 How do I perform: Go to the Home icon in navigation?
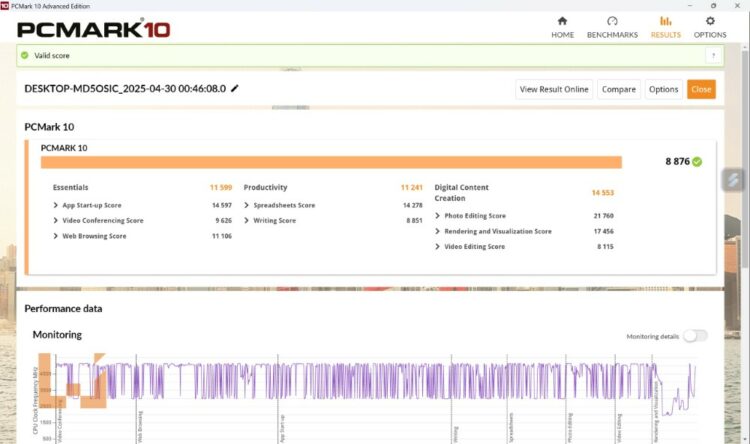(x=562, y=21)
